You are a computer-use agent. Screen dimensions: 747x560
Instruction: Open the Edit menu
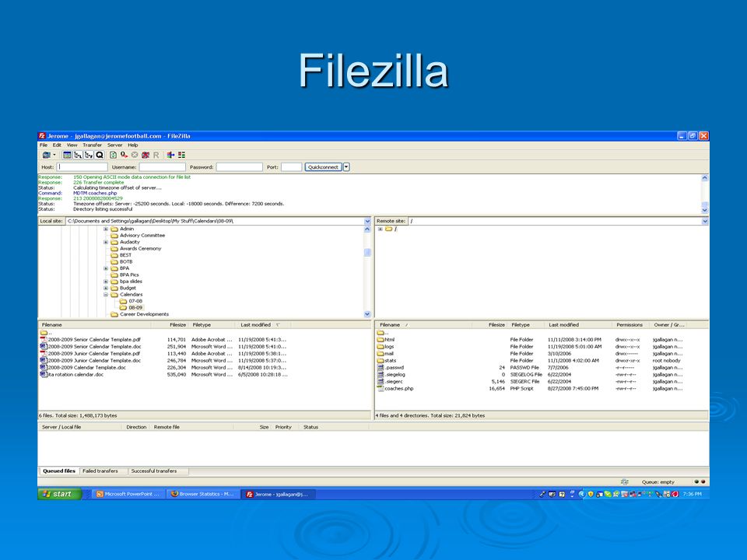coord(57,145)
